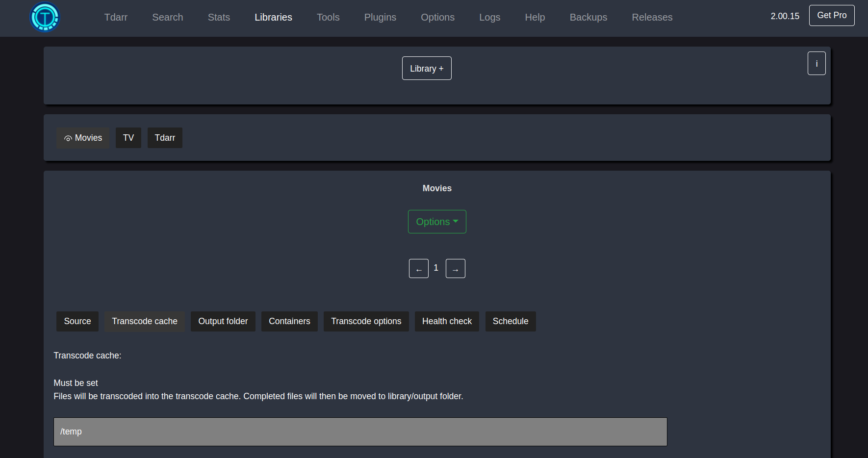Viewport: 868px width, 458px height.
Task: Add a new library with Library +
Action: click(x=426, y=68)
